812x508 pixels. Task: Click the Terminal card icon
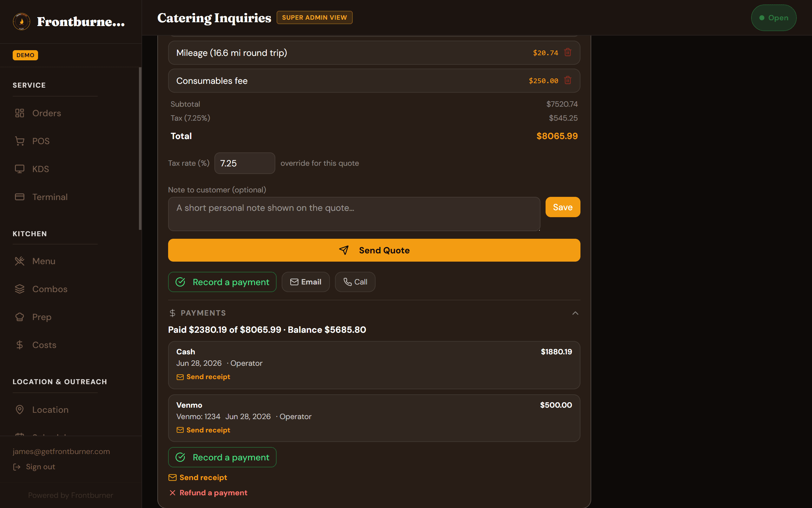20,197
